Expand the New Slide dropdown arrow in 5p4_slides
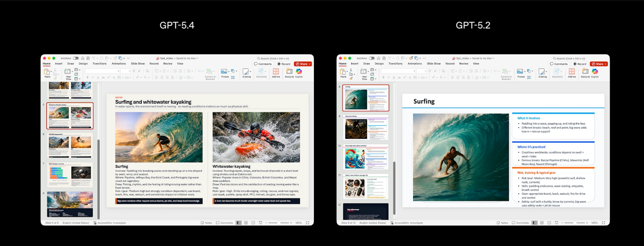Image resolution: width=644 pixels, height=246 pixels. pyautogui.click(x=72, y=72)
